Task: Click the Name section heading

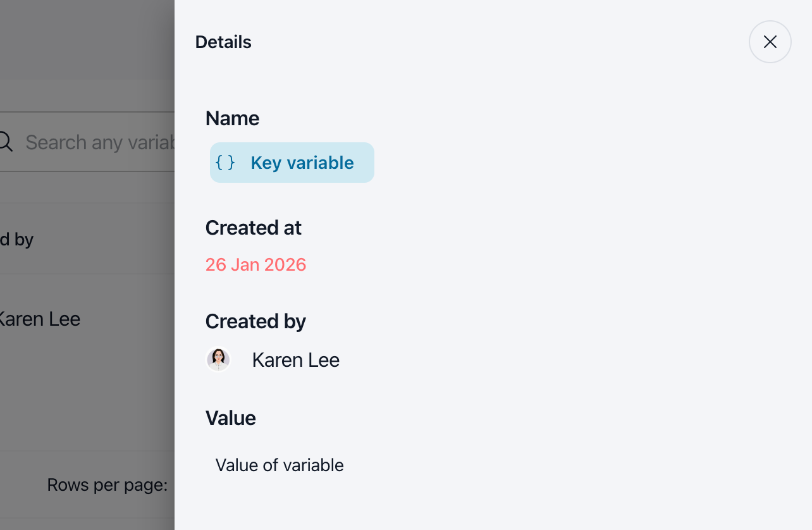Action: click(x=232, y=118)
